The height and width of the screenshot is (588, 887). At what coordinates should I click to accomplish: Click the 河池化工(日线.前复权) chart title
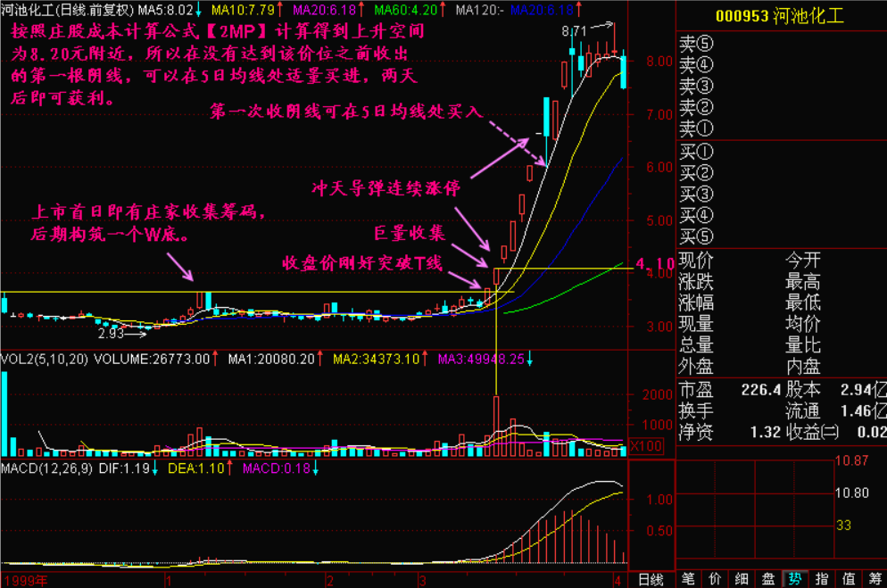coord(66,11)
